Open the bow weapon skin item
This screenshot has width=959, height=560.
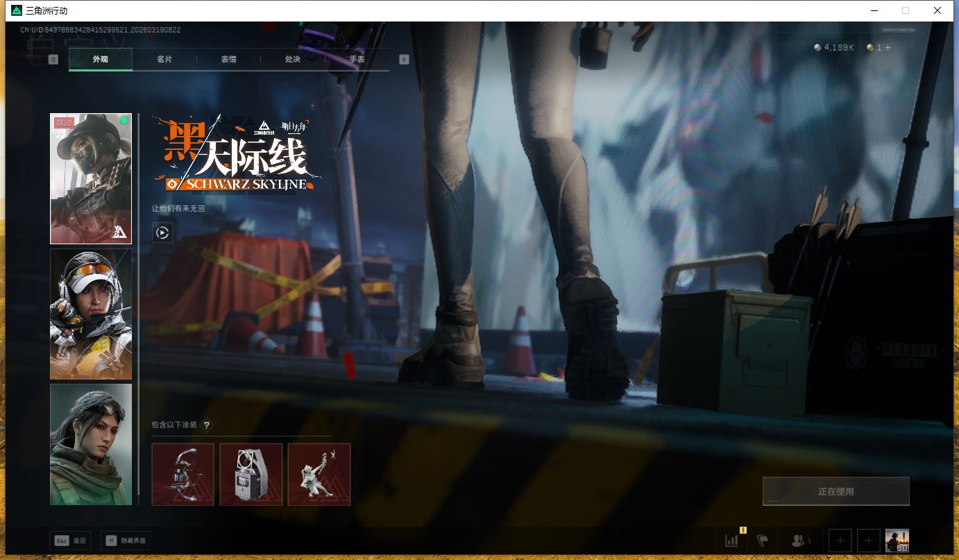[x=183, y=475]
